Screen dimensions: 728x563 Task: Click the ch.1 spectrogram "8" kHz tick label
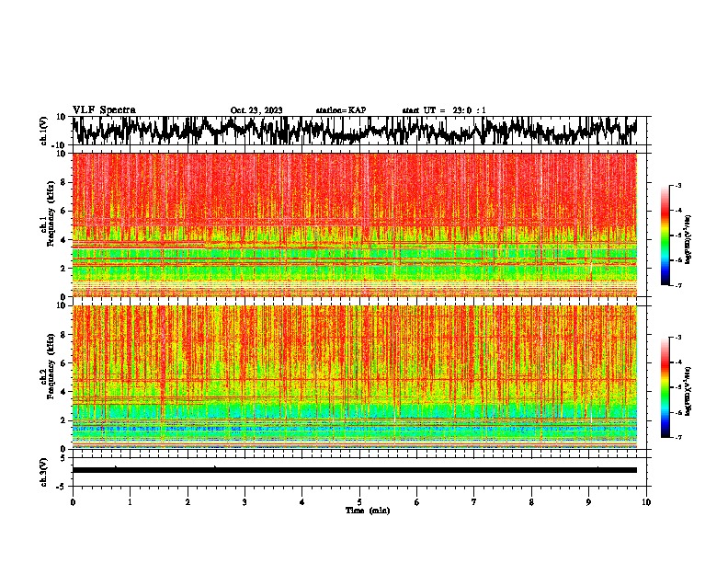[63, 182]
